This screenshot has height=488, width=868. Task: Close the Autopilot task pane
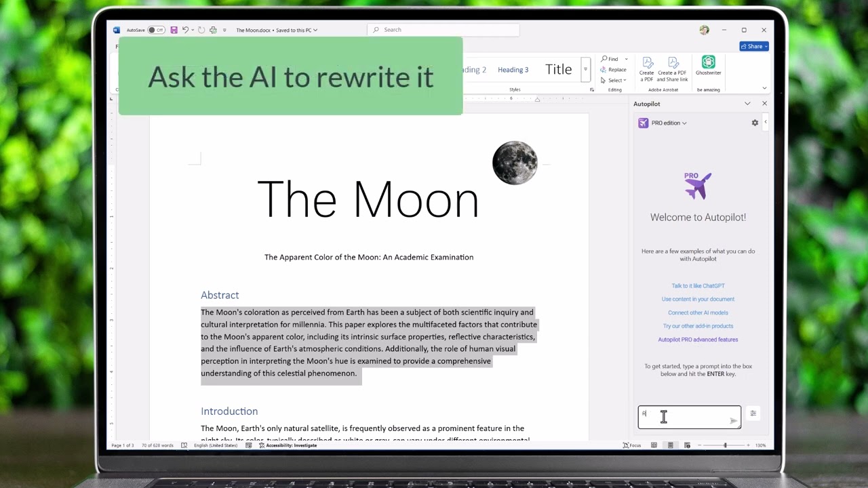click(764, 104)
